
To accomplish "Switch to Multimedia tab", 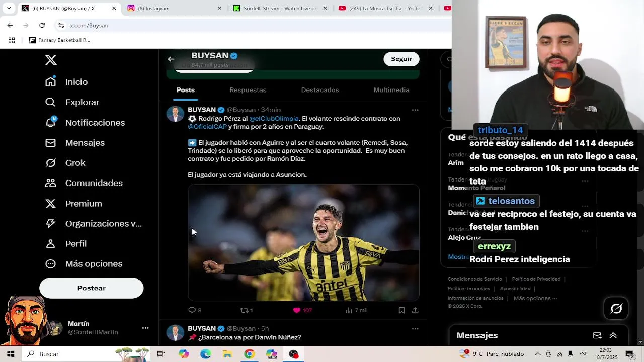I will coord(391,90).
